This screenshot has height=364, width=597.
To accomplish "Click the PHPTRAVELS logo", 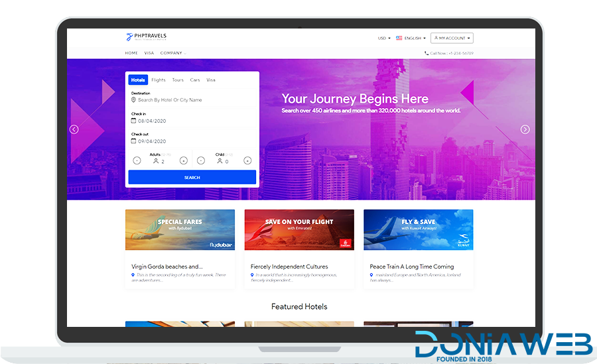I will coord(148,38).
